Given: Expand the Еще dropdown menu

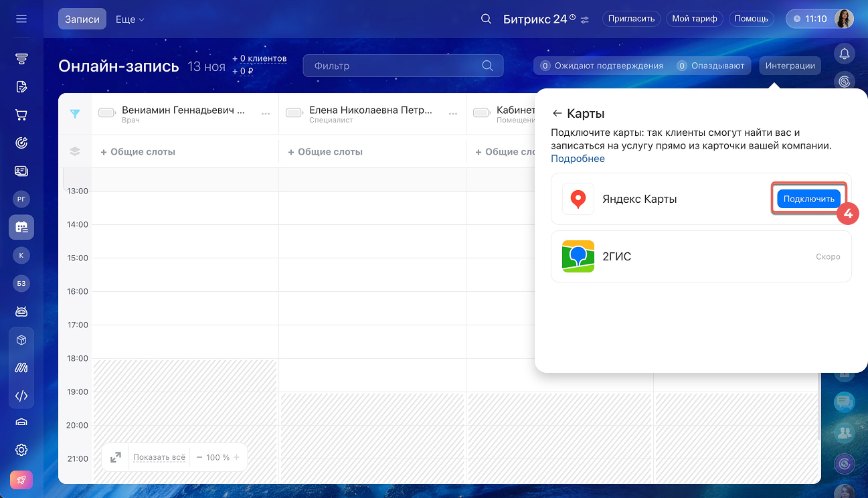Looking at the screenshot, I should point(130,19).
